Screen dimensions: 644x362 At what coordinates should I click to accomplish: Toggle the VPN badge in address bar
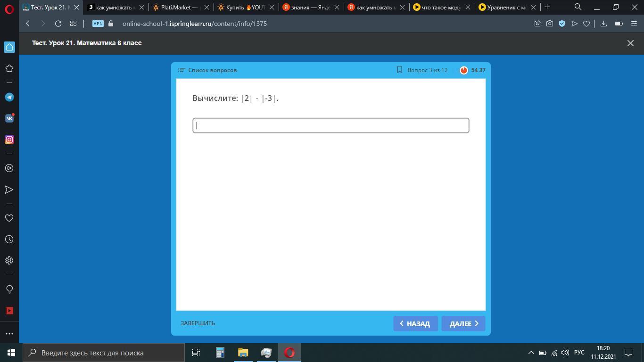click(98, 24)
